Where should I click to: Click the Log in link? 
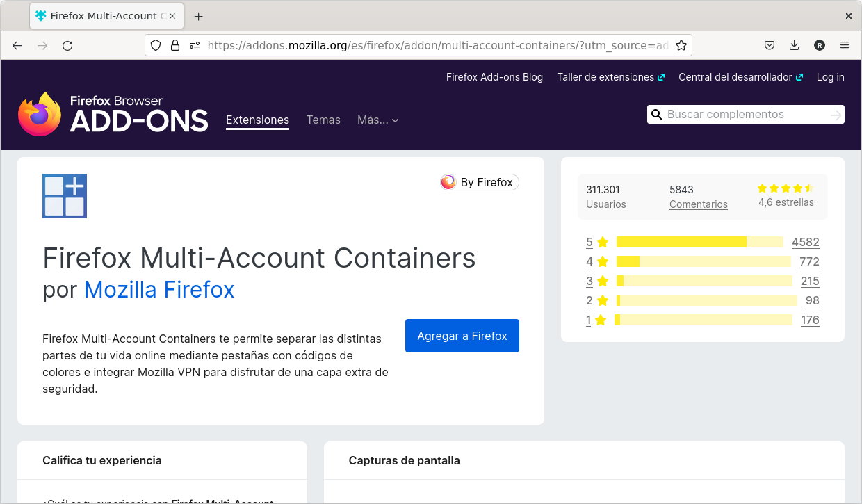[x=830, y=77]
